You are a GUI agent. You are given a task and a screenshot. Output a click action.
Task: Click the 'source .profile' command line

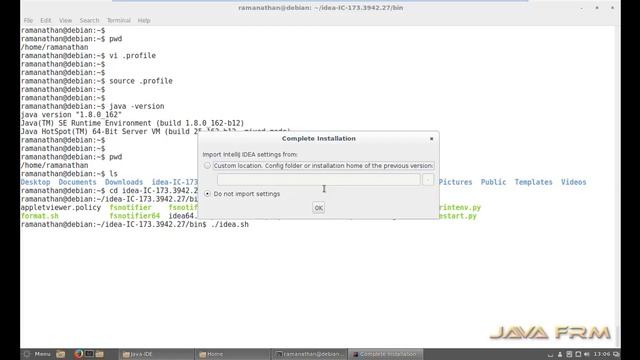pyautogui.click(x=141, y=81)
